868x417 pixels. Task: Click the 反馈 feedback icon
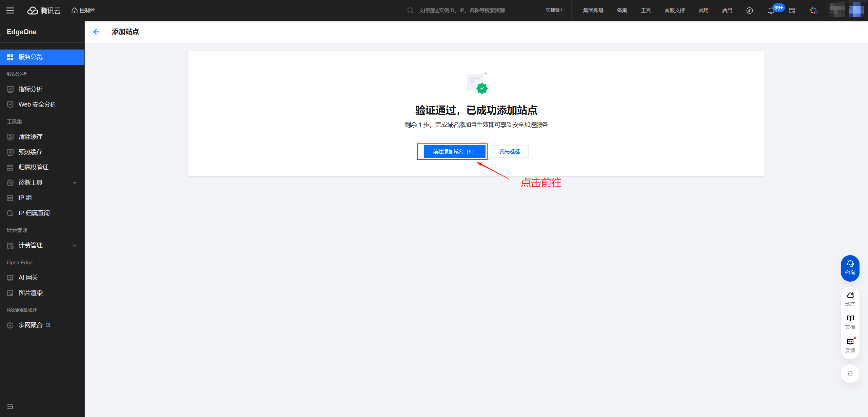(x=850, y=345)
